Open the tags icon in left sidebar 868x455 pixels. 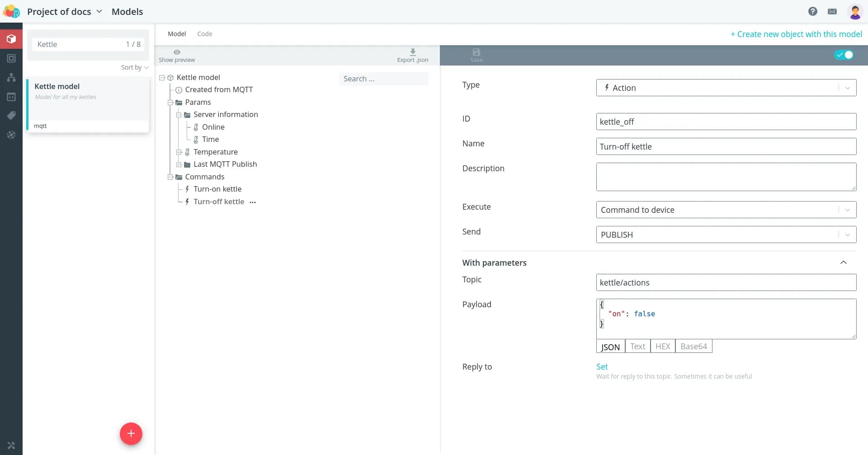click(x=11, y=116)
